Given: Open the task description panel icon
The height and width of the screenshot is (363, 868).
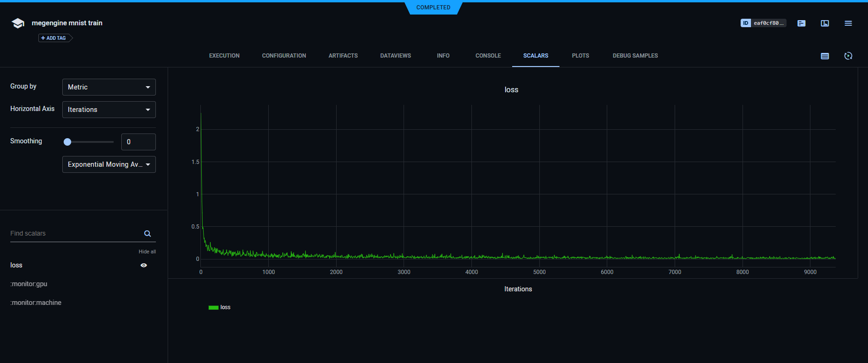Looking at the screenshot, I should (802, 23).
